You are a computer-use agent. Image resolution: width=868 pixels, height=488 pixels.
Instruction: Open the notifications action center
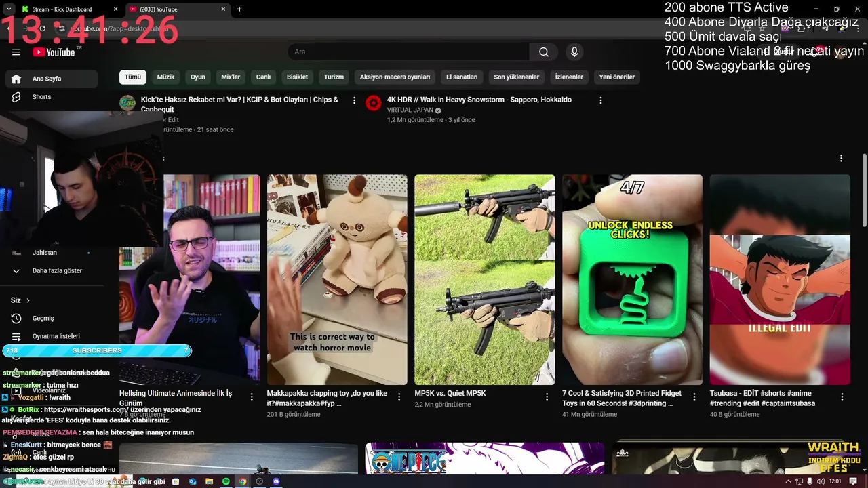[854, 481]
